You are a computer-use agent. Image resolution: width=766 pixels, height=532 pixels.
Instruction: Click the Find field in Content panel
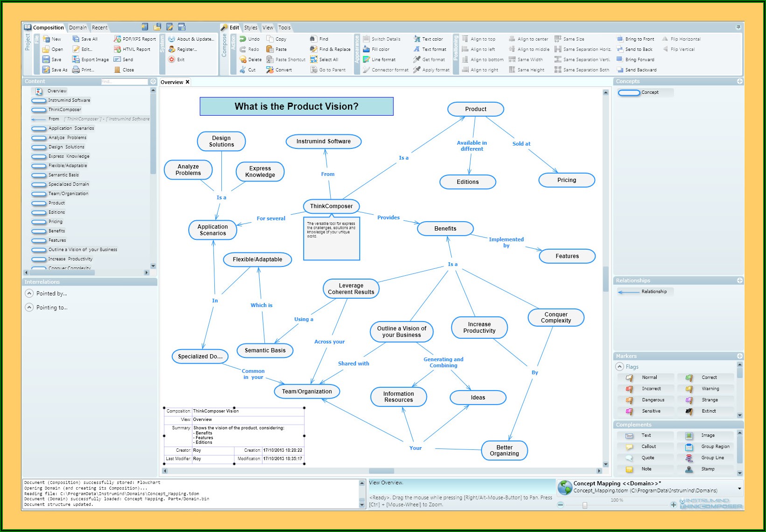pos(124,82)
